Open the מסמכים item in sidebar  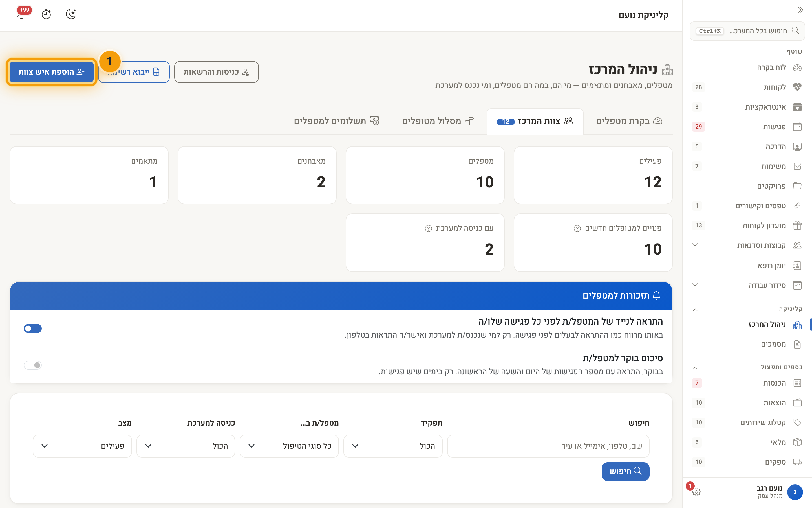click(x=747, y=344)
